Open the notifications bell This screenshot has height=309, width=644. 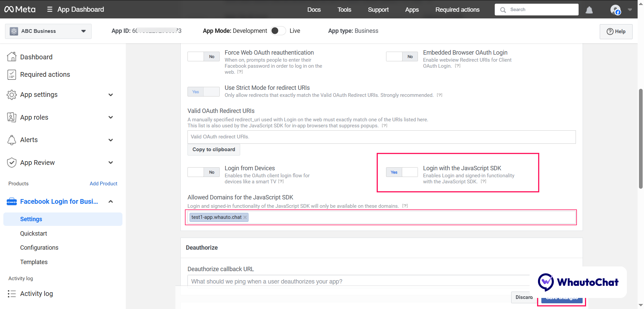click(x=589, y=10)
